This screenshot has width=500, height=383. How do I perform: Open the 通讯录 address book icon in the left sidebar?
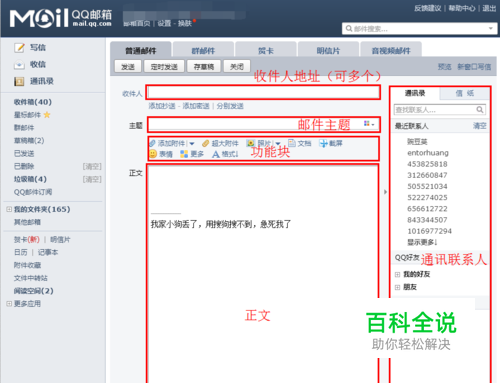(x=19, y=81)
